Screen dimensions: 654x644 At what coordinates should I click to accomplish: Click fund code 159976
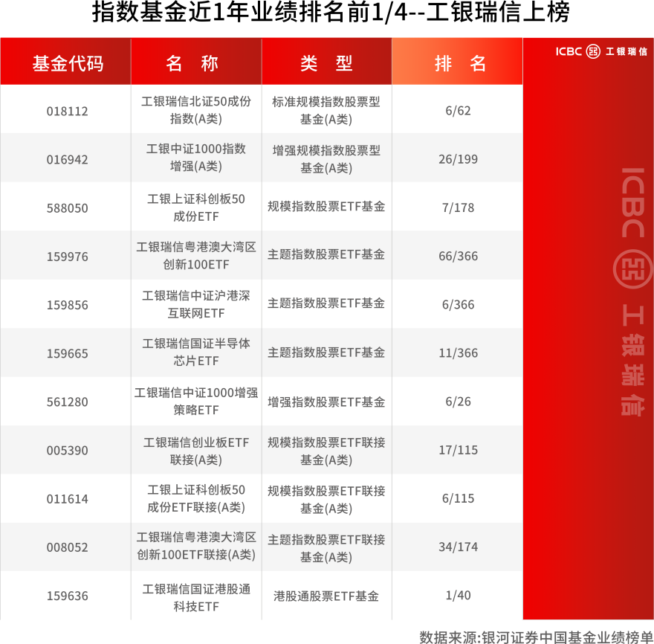(67, 257)
